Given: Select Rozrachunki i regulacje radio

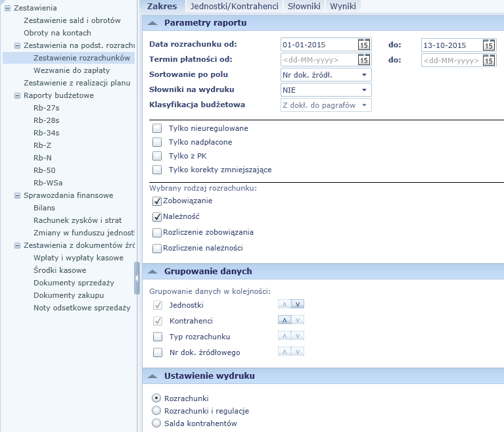Looking at the screenshot, I should [x=156, y=410].
